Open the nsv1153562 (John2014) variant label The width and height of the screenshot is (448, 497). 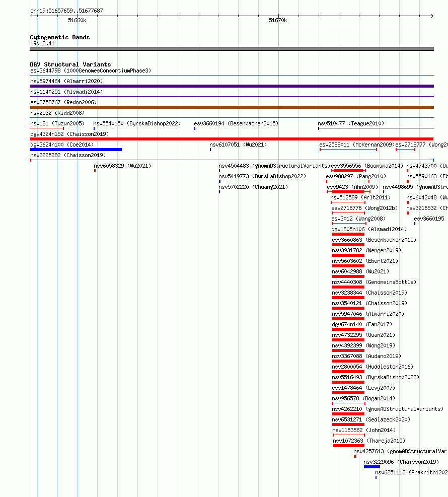tap(364, 430)
